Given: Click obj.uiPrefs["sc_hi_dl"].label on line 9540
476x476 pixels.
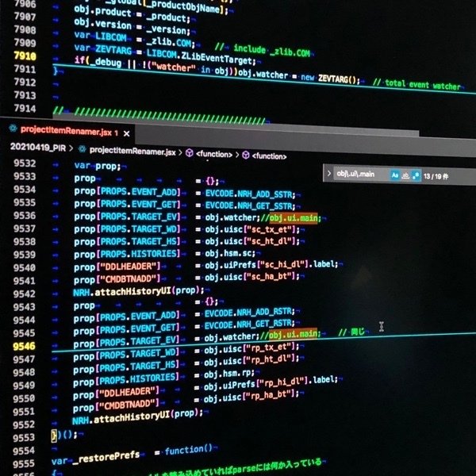Looking at the screenshot, I should coord(271,265).
